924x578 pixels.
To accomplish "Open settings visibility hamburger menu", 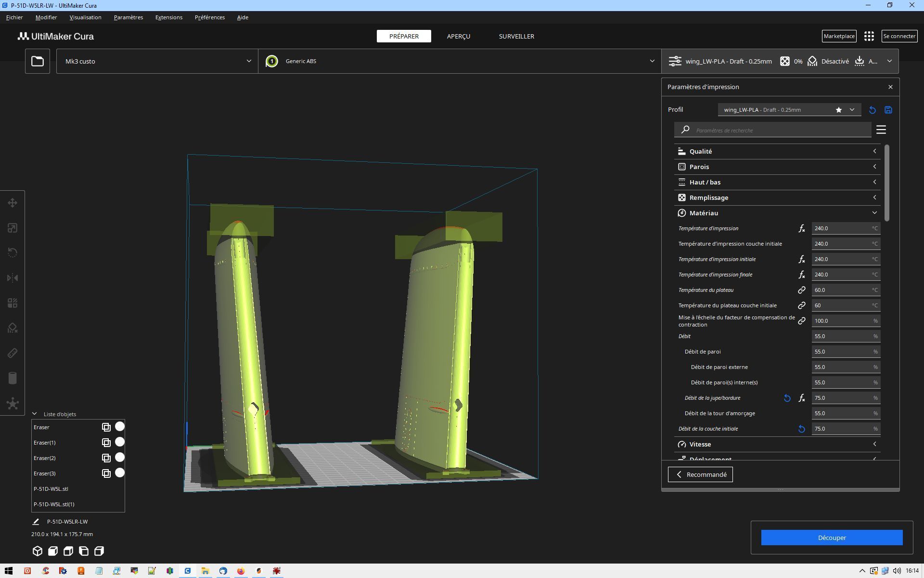I will (x=881, y=130).
